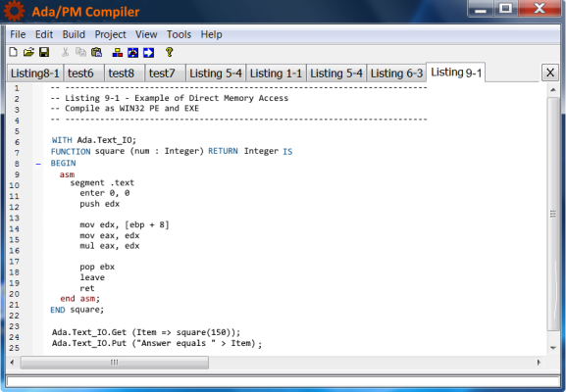This screenshot has height=392, width=566.
Task: Close the current tab with the X button
Action: 550,73
